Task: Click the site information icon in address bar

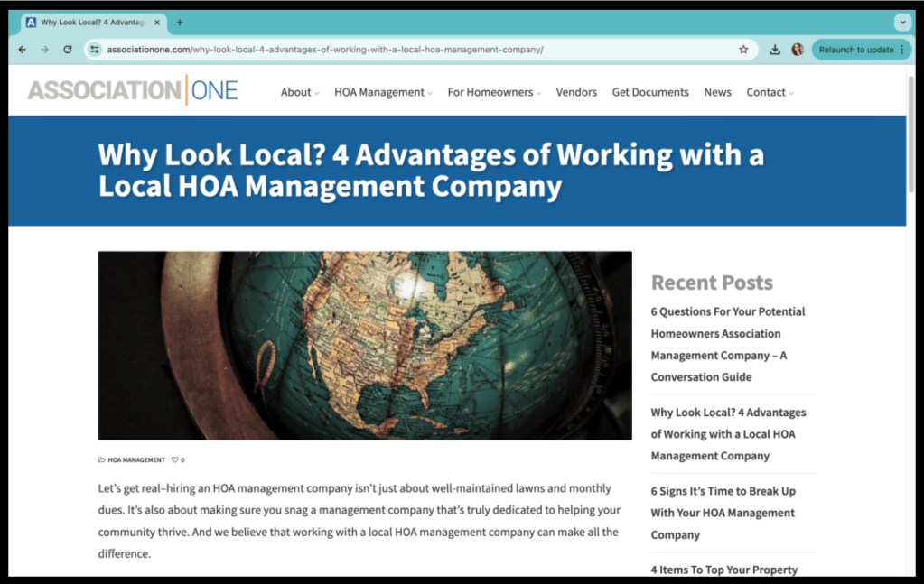Action: [95, 50]
